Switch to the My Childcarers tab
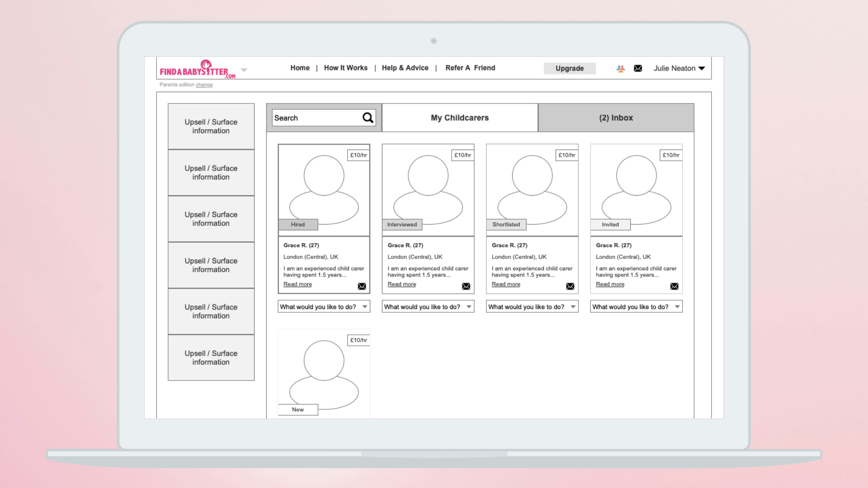 [460, 118]
